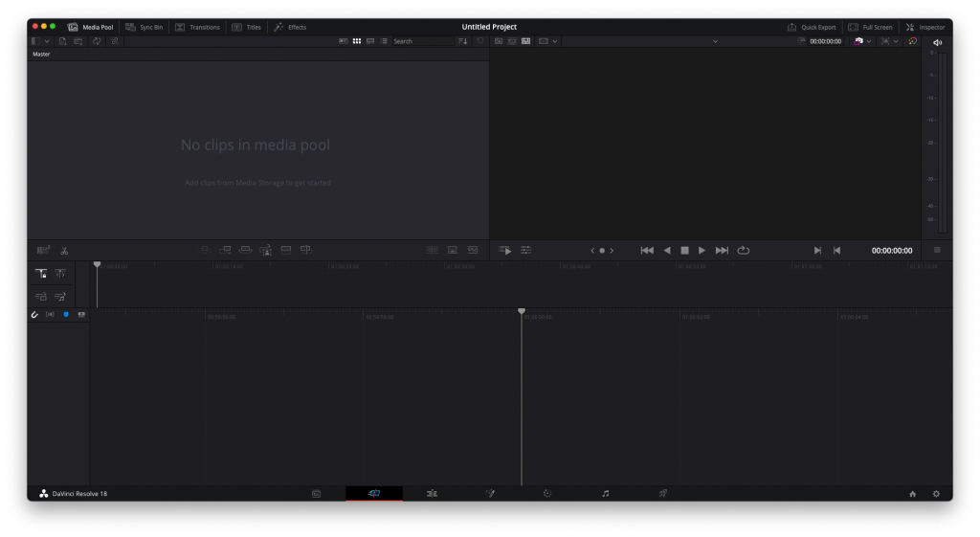The height and width of the screenshot is (537, 980).
Task: Click the Import Media Folder icon
Action: click(x=78, y=41)
